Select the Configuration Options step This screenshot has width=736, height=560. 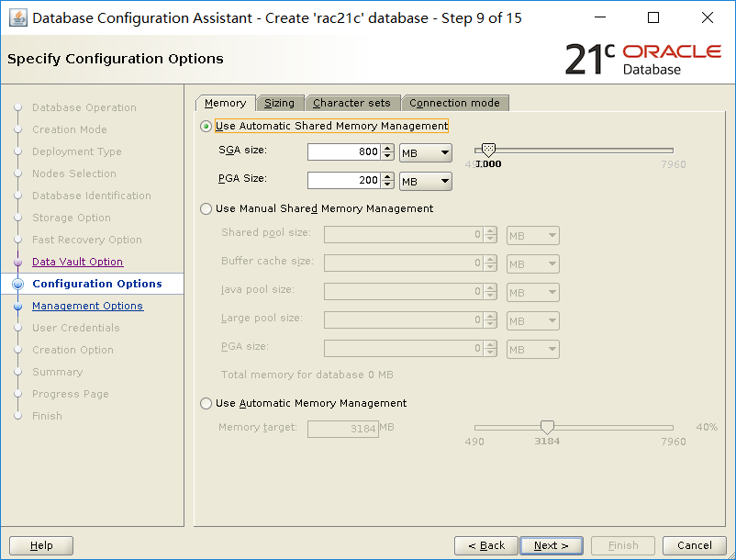pos(97,284)
